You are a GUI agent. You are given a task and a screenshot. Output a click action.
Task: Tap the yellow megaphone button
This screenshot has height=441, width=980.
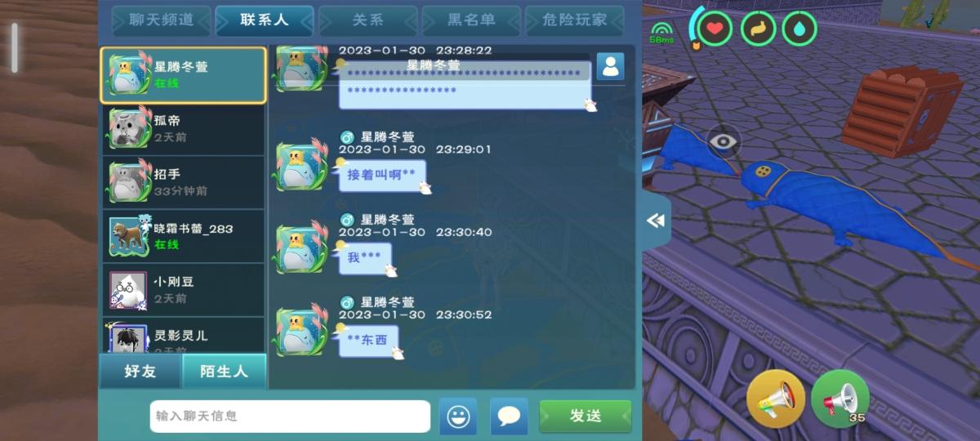point(775,399)
